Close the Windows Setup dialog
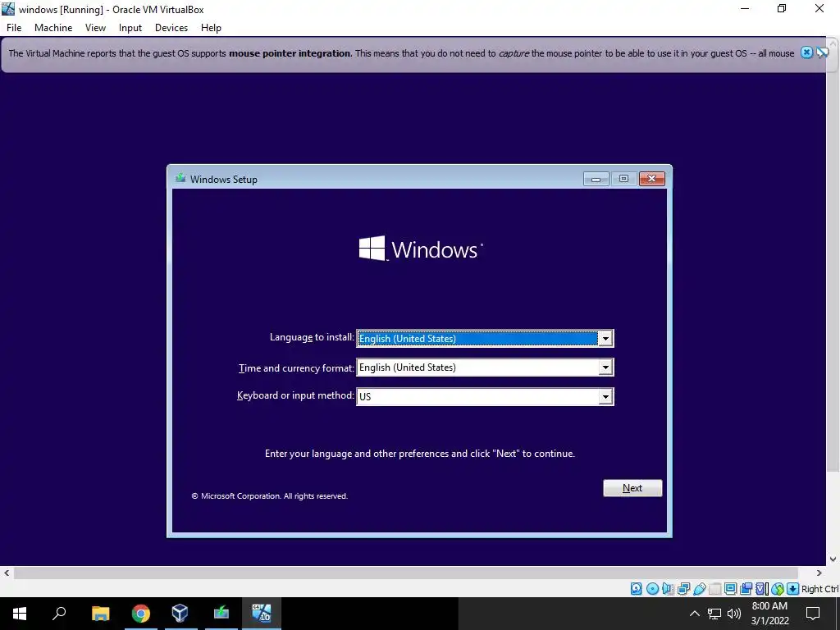840x630 pixels. tap(652, 179)
